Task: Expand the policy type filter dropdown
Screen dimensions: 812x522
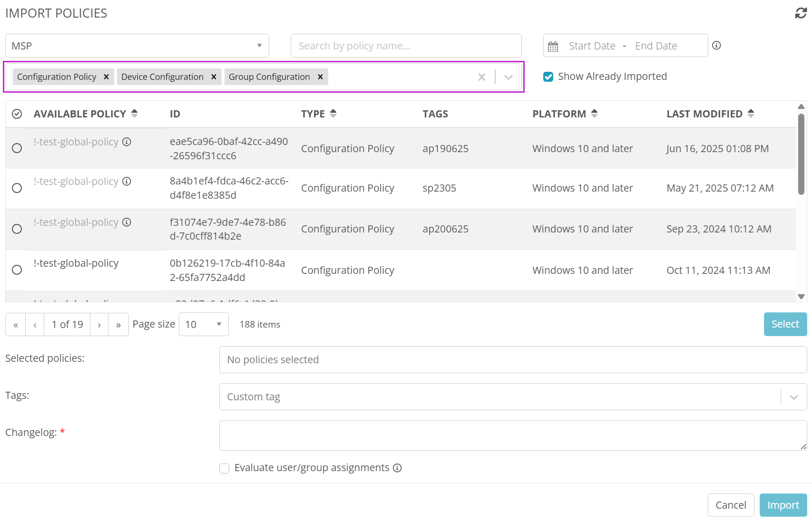Action: (509, 77)
